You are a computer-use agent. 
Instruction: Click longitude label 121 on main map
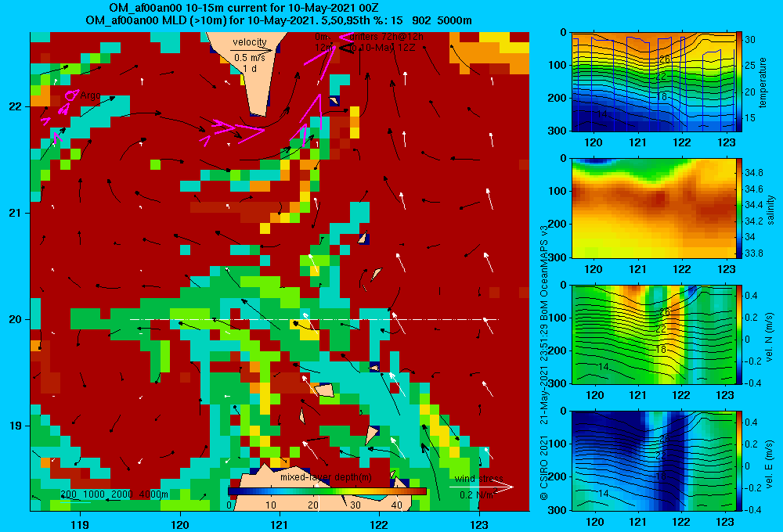pyautogui.click(x=280, y=524)
